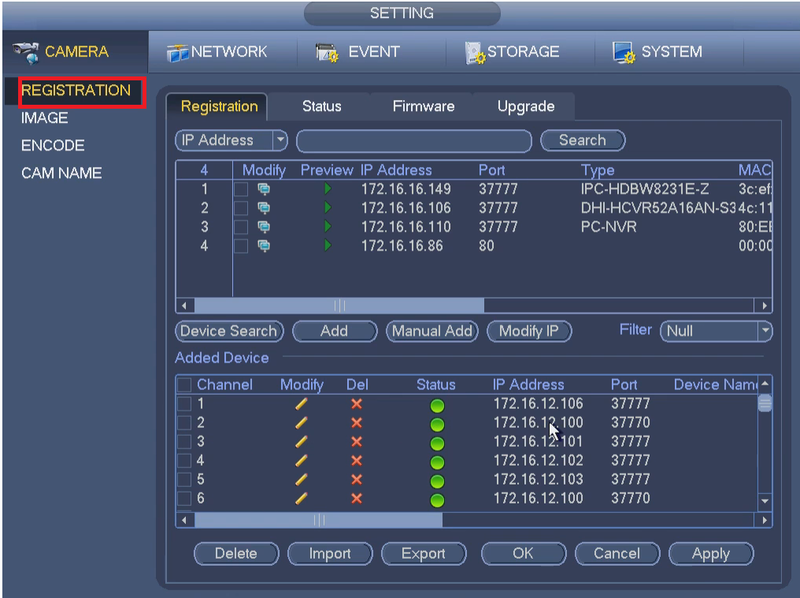This screenshot has width=800, height=598.
Task: Click the pencil modify icon for channel 5
Action: tap(301, 480)
